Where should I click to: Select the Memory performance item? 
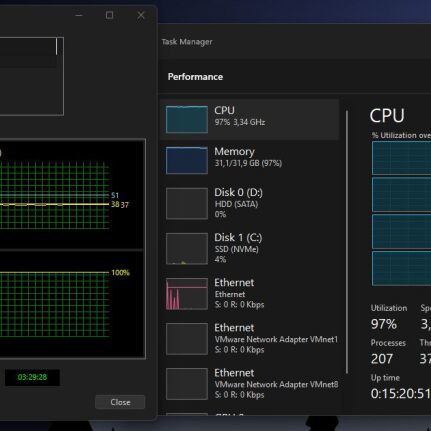[x=249, y=160]
